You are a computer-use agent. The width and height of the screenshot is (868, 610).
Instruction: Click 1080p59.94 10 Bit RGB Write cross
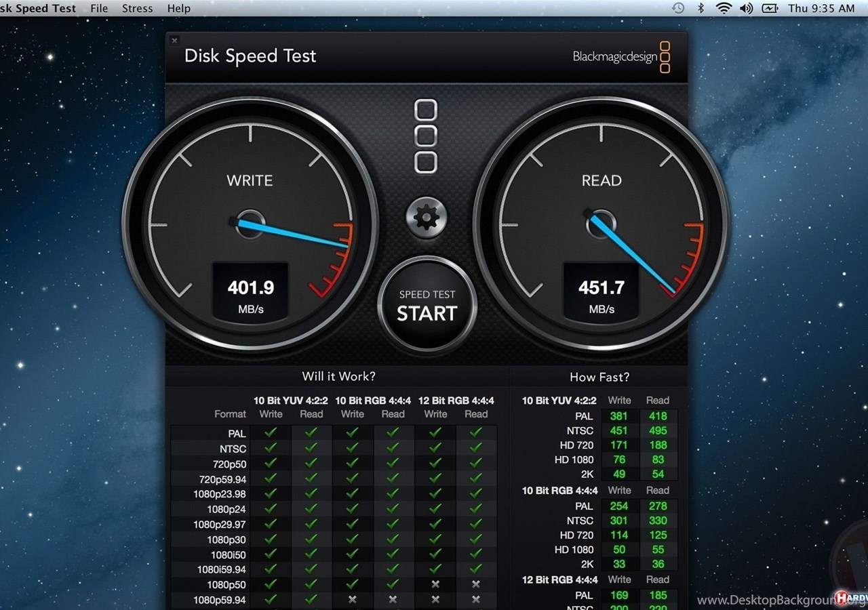[352, 600]
